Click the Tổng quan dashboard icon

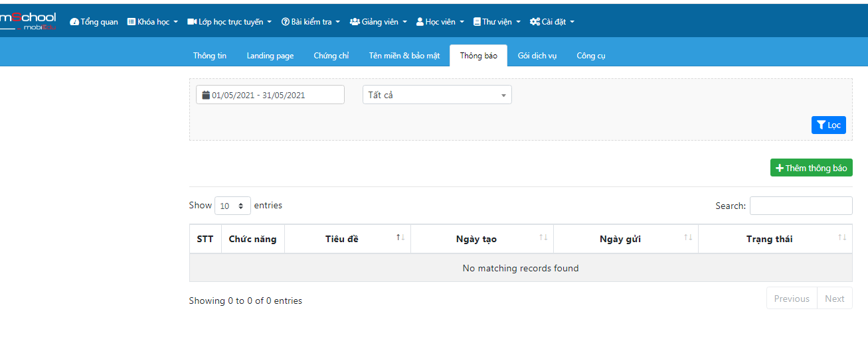pyautogui.click(x=74, y=22)
